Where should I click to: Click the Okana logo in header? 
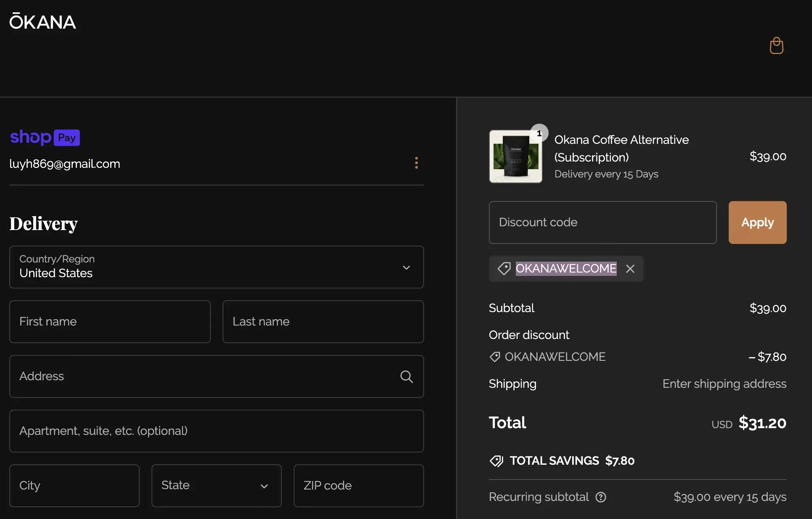point(42,22)
